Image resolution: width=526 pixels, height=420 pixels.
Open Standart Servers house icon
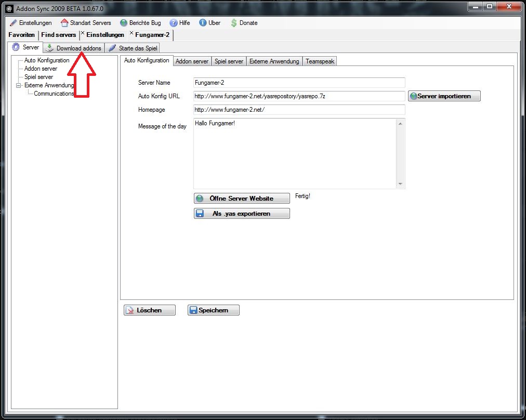(64, 23)
